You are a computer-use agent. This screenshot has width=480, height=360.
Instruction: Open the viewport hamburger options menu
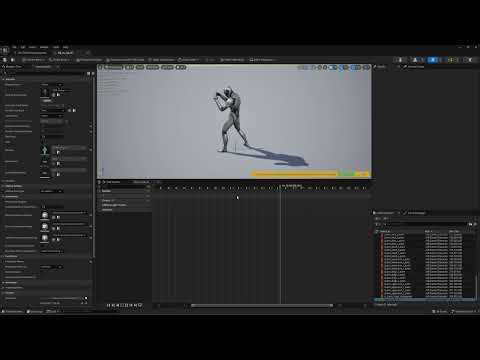coord(101,67)
